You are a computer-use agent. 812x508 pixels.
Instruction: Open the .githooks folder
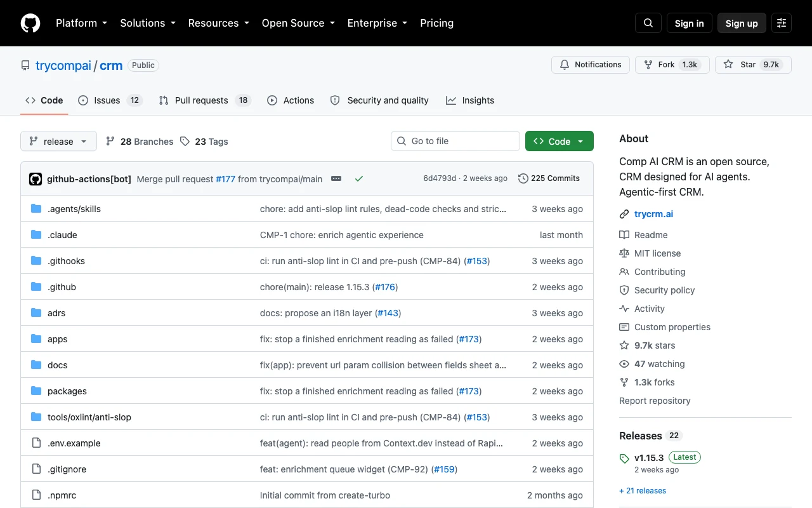click(x=66, y=261)
